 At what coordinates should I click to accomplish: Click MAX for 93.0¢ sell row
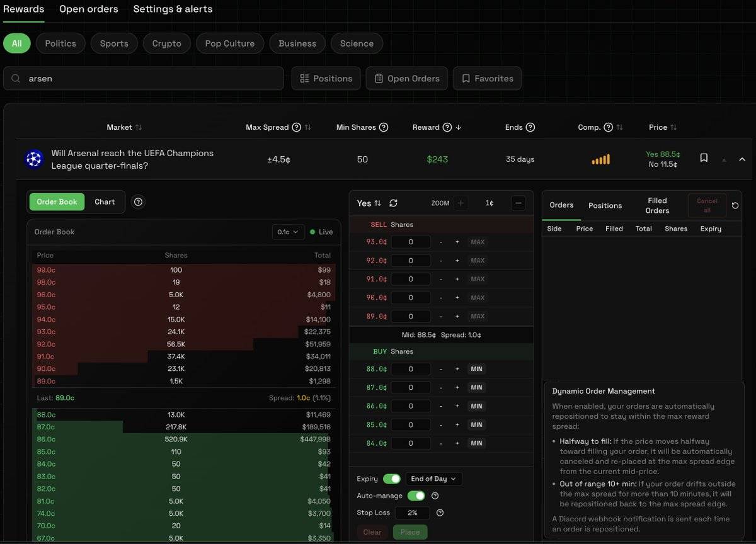click(478, 242)
